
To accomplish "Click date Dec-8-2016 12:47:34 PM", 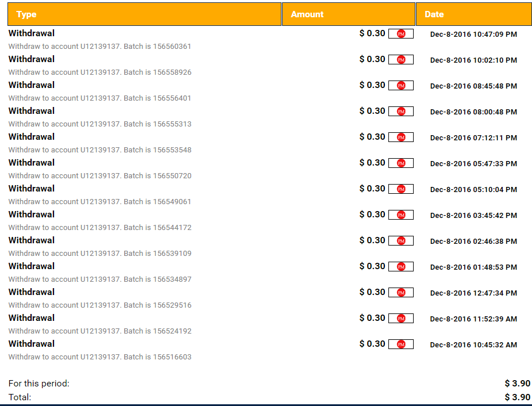I will (x=473, y=293).
